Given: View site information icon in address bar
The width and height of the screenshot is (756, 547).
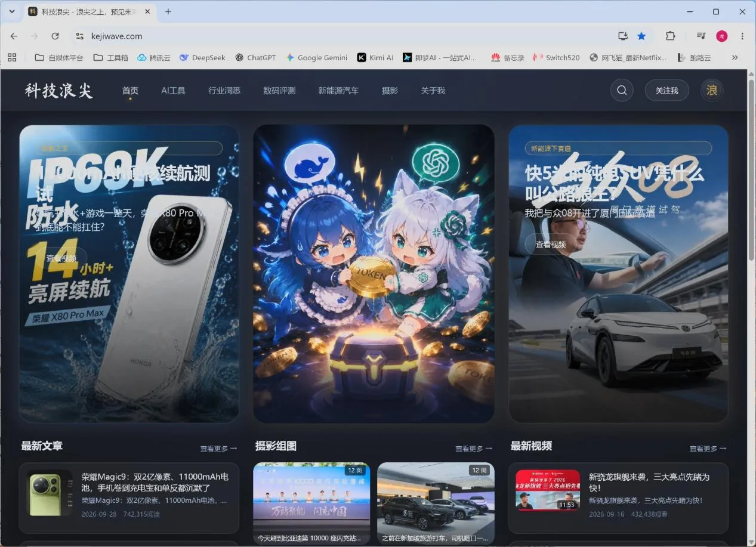Looking at the screenshot, I should [80, 36].
